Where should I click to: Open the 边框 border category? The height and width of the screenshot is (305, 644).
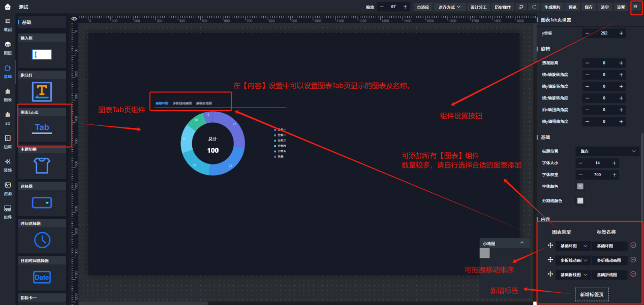pos(8,141)
